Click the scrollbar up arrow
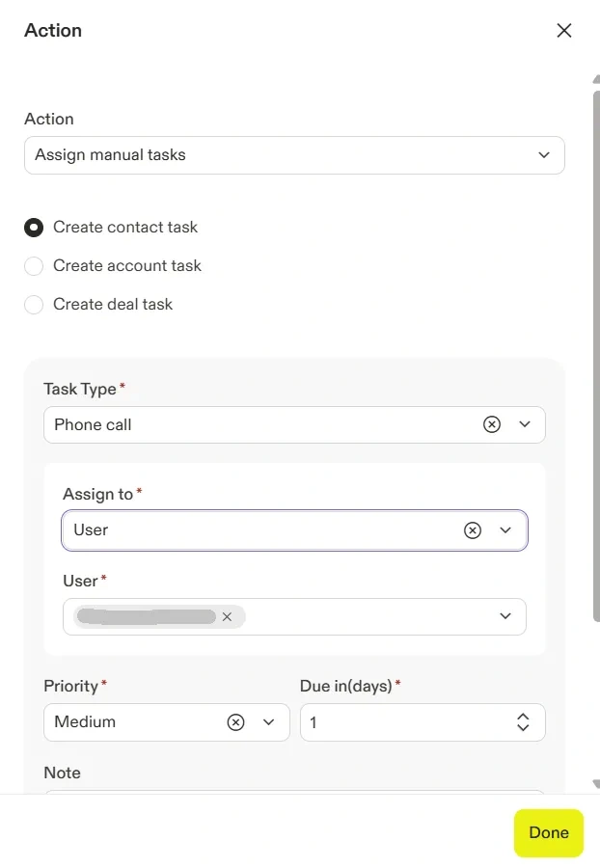The height and width of the screenshot is (868, 600). [x=595, y=80]
